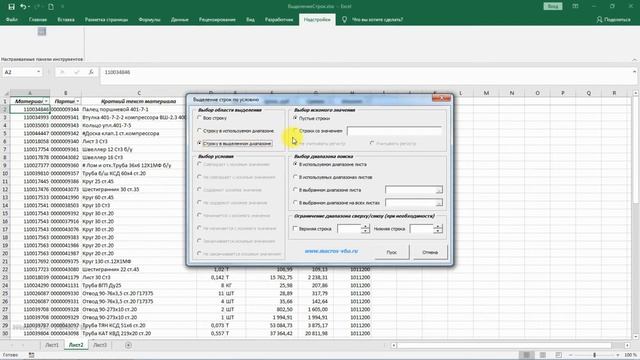This screenshot has width=640, height=360.
Task: Open the filter dropdown on Материал column
Action: coord(46,101)
